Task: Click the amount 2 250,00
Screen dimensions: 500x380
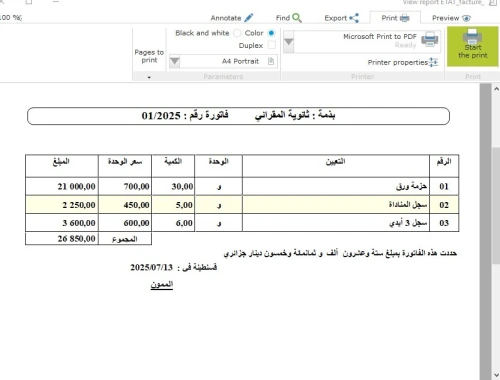Action: pyautogui.click(x=79, y=205)
